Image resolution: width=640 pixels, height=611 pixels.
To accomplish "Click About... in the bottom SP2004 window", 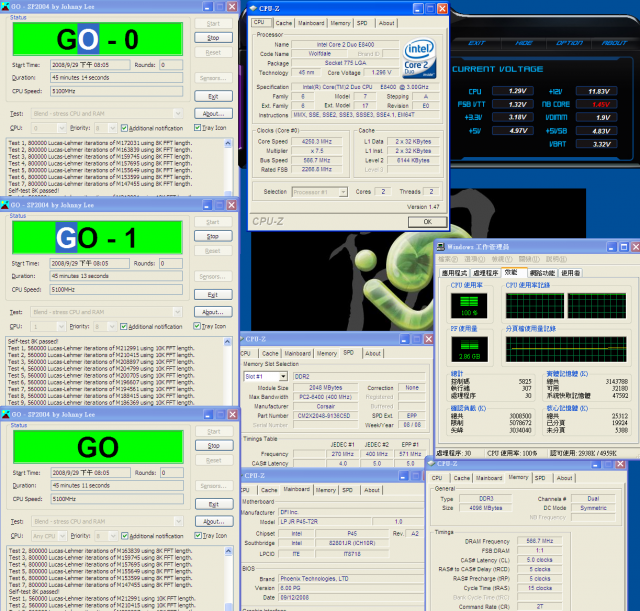I will click(x=214, y=522).
